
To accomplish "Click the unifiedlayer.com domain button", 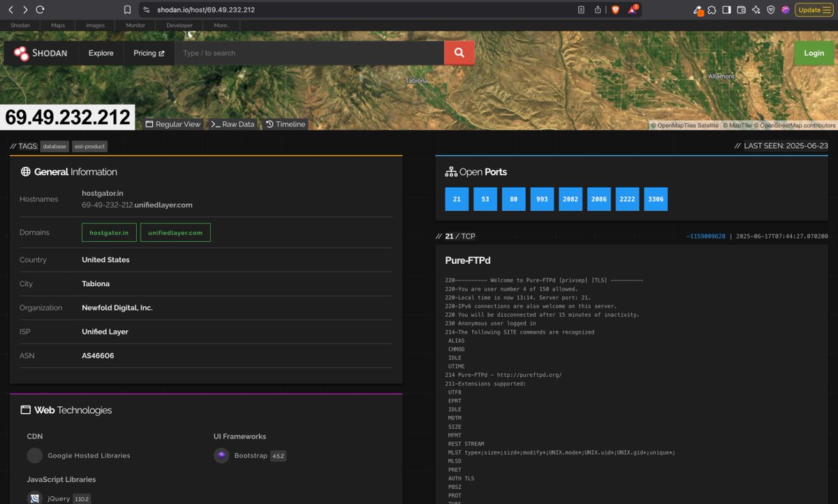I will (x=175, y=232).
